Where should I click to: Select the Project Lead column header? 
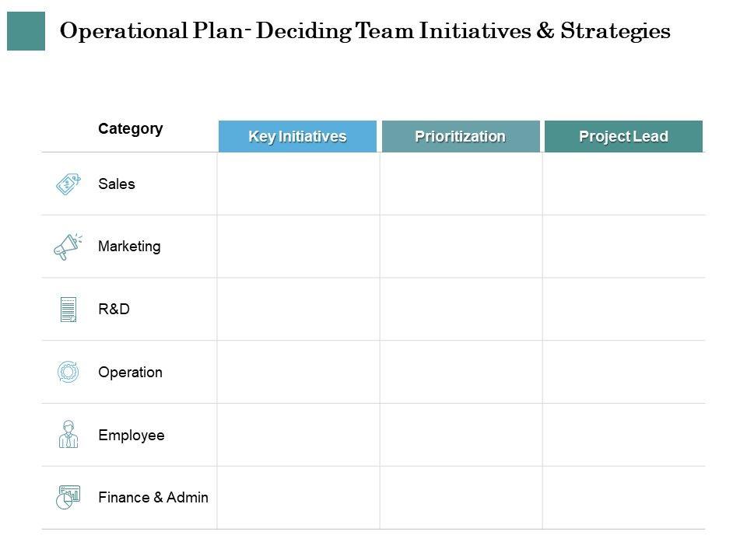pyautogui.click(x=623, y=137)
